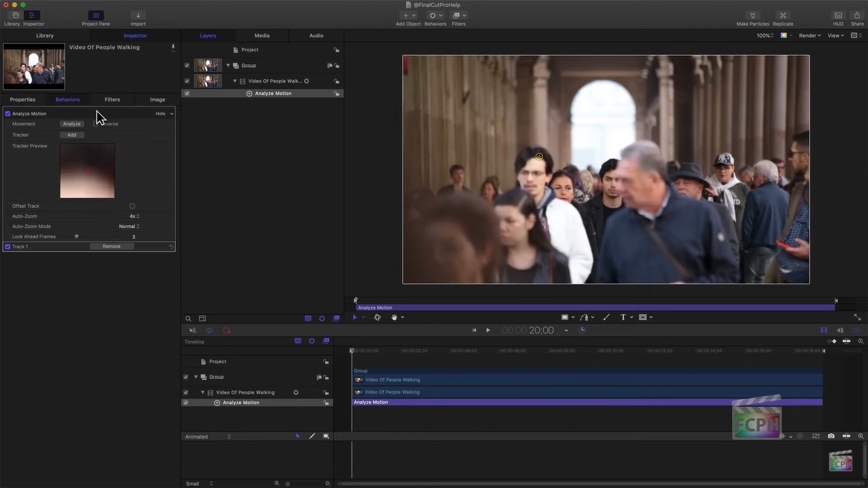Click the Replicate toolbar icon
The width and height of the screenshot is (868, 488).
783,15
